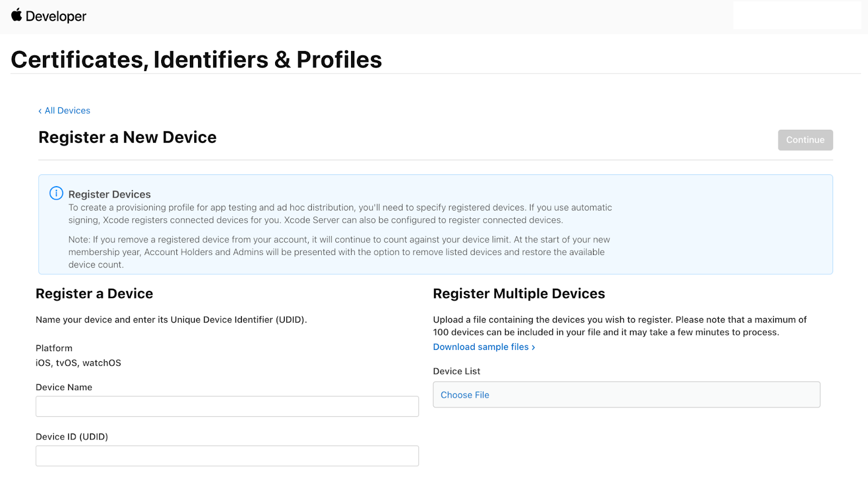
Task: Click the Device Name input field
Action: 227,406
